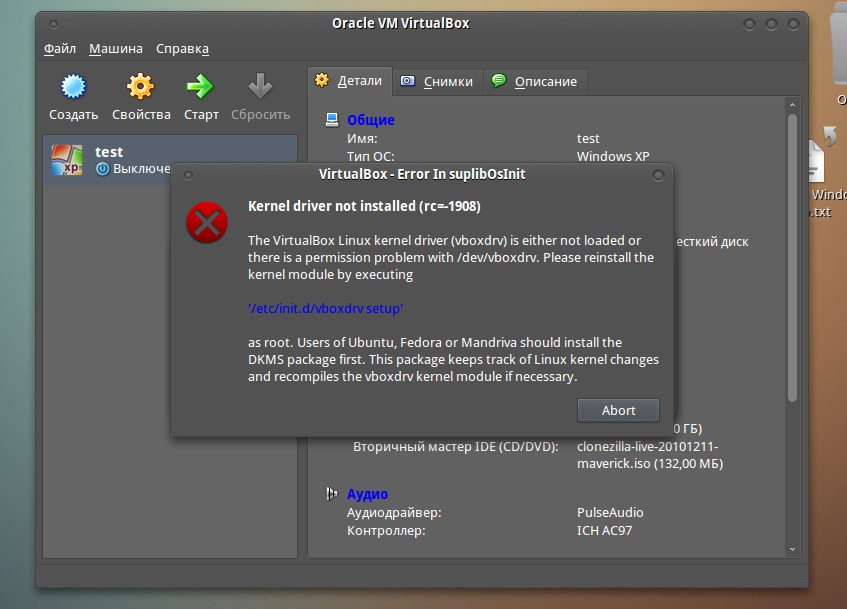Screen dimensions: 847x609
Task: Click the PulseAudio driver value
Action: pos(610,512)
